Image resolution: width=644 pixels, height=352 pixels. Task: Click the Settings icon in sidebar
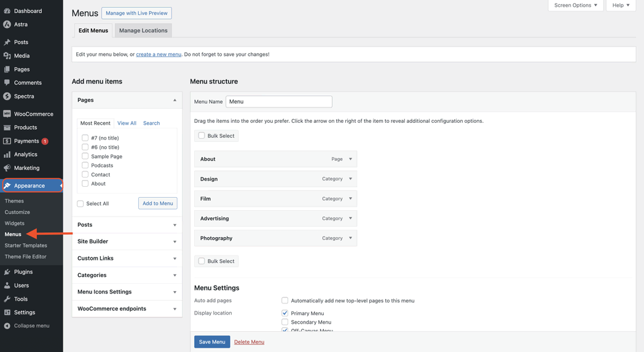7,313
